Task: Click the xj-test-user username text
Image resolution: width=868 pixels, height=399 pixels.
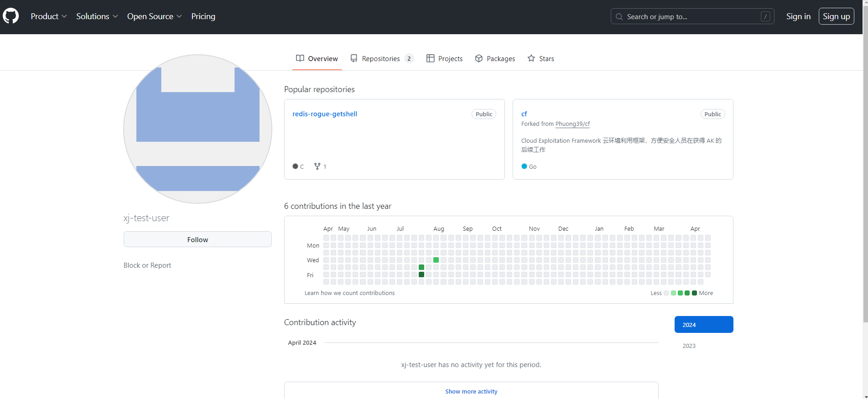Action: pyautogui.click(x=146, y=218)
